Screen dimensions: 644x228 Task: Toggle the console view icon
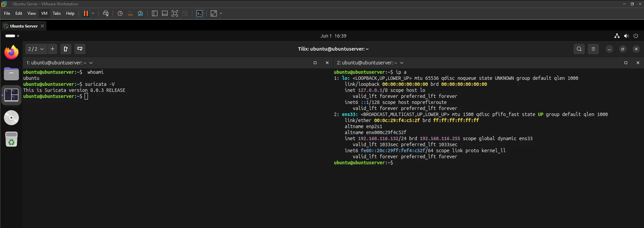click(199, 13)
